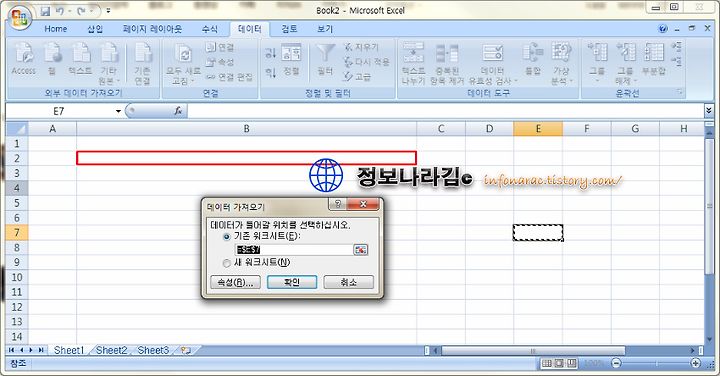Viewport: 720px width, 376px height.
Task: Split text to columns (텍스트 나누기)
Action: tap(413, 63)
